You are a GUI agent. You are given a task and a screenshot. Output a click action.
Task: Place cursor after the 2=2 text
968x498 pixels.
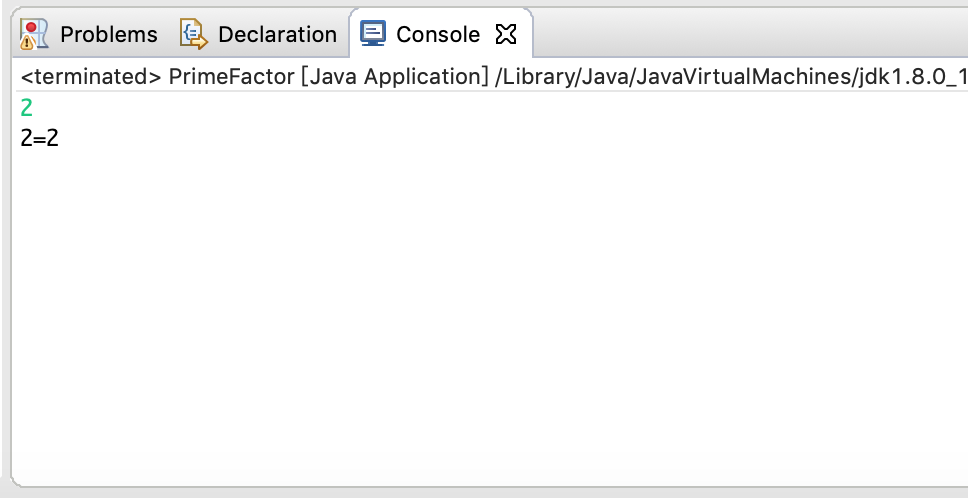click(x=60, y=138)
